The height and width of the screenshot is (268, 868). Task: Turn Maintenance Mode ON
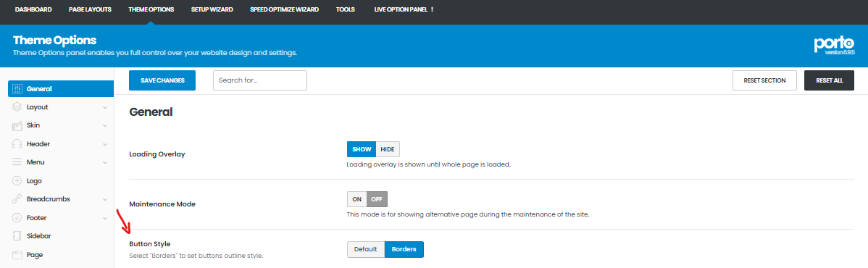coord(356,199)
